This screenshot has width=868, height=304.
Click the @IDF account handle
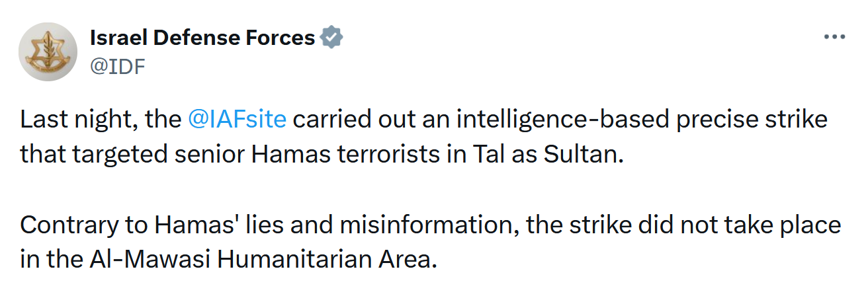[117, 67]
